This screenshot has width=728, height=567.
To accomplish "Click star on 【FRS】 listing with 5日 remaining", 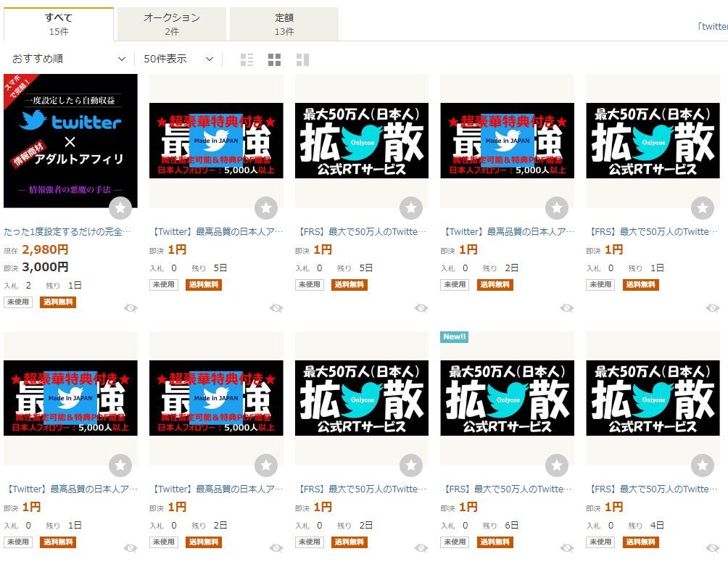I will pos(411,207).
